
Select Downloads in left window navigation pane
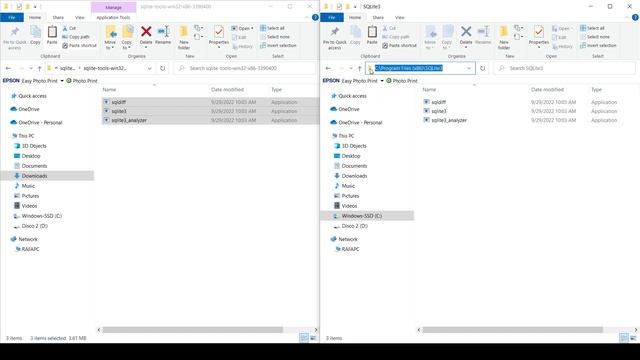(34, 176)
